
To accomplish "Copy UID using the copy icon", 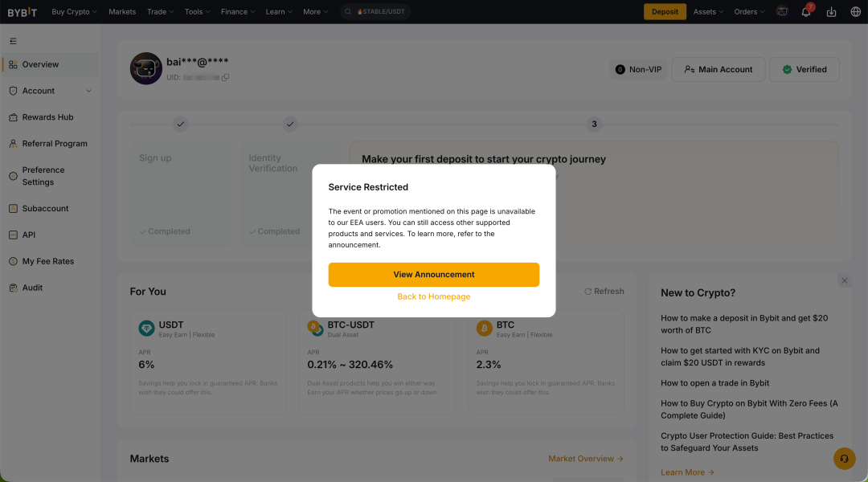I will pyautogui.click(x=226, y=78).
